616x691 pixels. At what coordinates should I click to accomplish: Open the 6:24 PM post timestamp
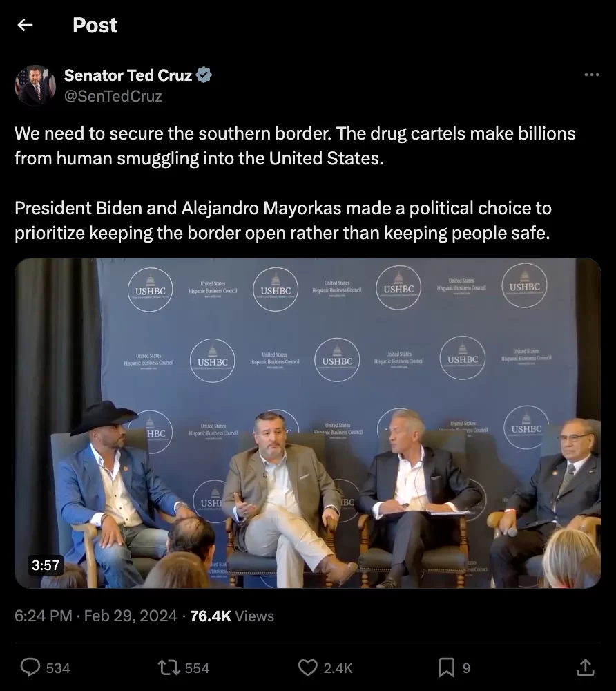[43, 616]
